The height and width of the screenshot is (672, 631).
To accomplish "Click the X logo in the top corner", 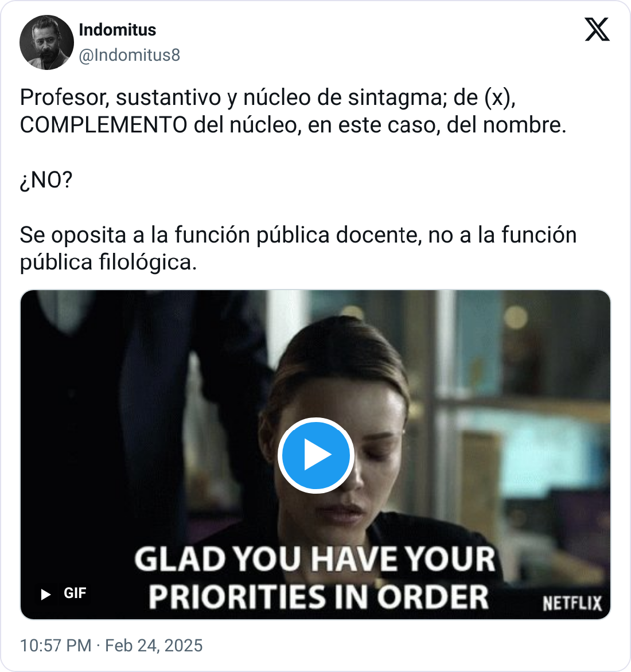I will point(597,30).
